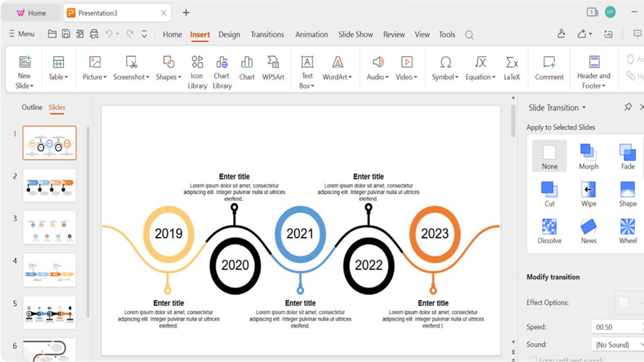Select slide 3 thumbnail
The height and width of the screenshot is (362, 644).
[x=49, y=227]
